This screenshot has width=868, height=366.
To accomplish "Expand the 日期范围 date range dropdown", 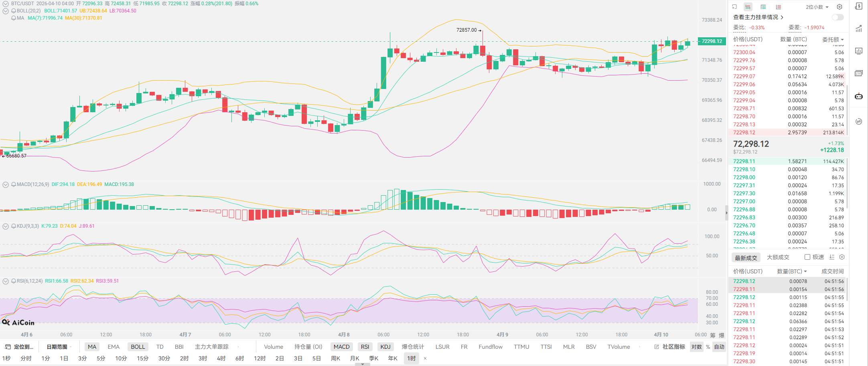I will tap(59, 347).
